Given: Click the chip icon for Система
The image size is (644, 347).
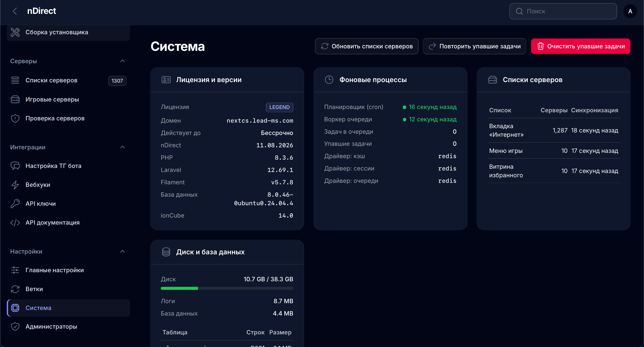Looking at the screenshot, I should point(15,308).
